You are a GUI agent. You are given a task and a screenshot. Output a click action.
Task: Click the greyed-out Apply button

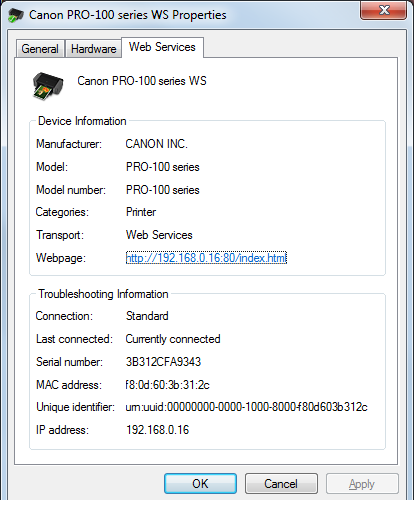[362, 484]
